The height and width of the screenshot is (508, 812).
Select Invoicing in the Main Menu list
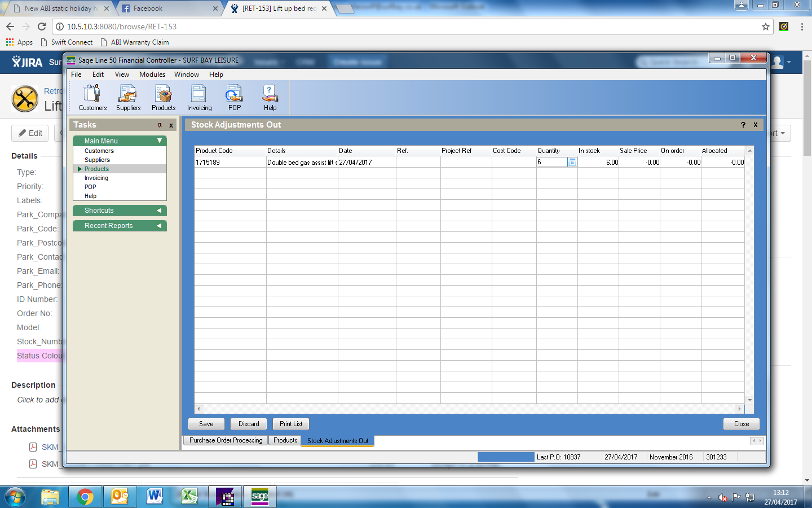[x=96, y=178]
